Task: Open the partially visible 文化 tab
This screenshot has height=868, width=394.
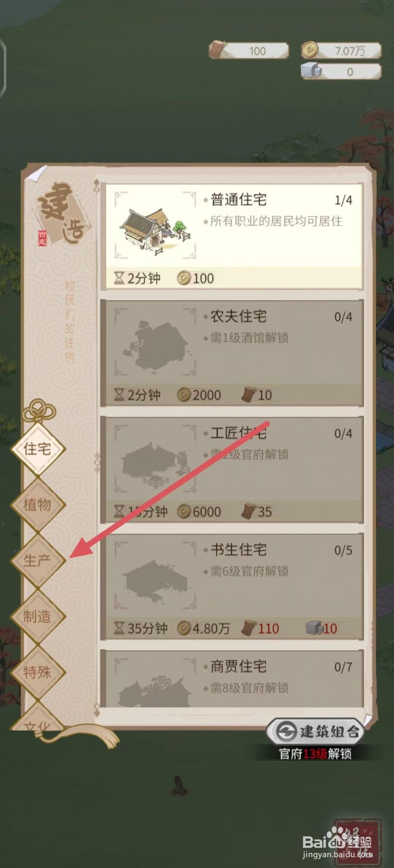Action: point(37,719)
